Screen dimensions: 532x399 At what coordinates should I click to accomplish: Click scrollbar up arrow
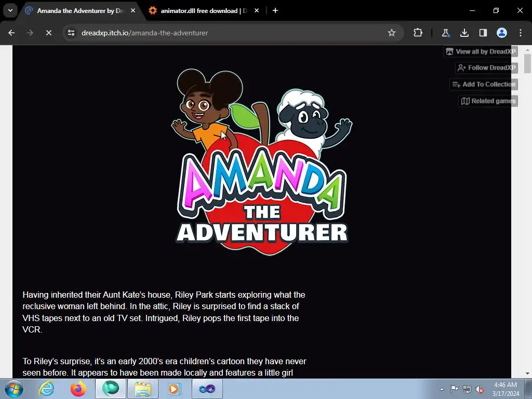pos(527,49)
